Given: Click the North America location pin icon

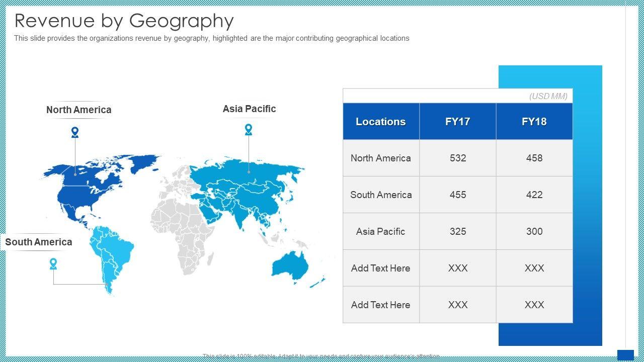Looking at the screenshot, I should [75, 132].
